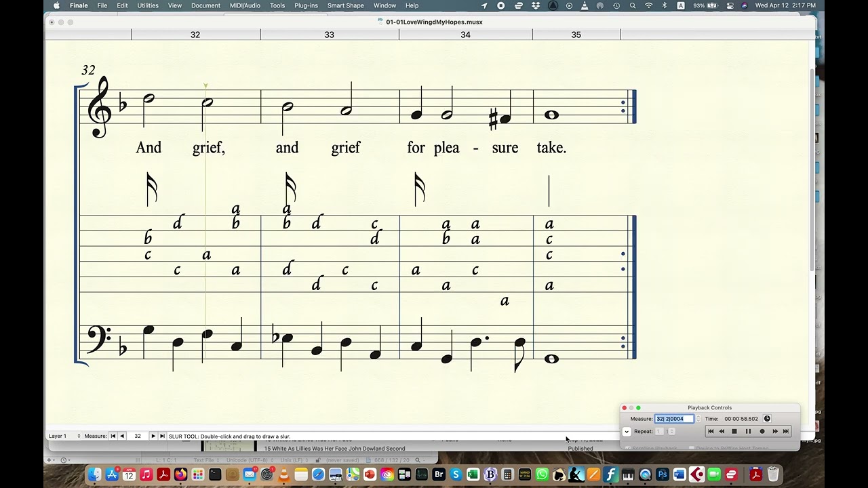Click the whole note in measure 35 treble staff
868x488 pixels.
551,115
